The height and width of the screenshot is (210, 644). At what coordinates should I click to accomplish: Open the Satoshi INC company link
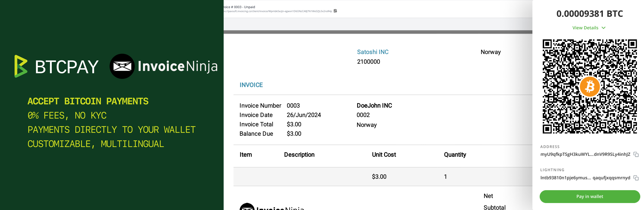point(373,52)
